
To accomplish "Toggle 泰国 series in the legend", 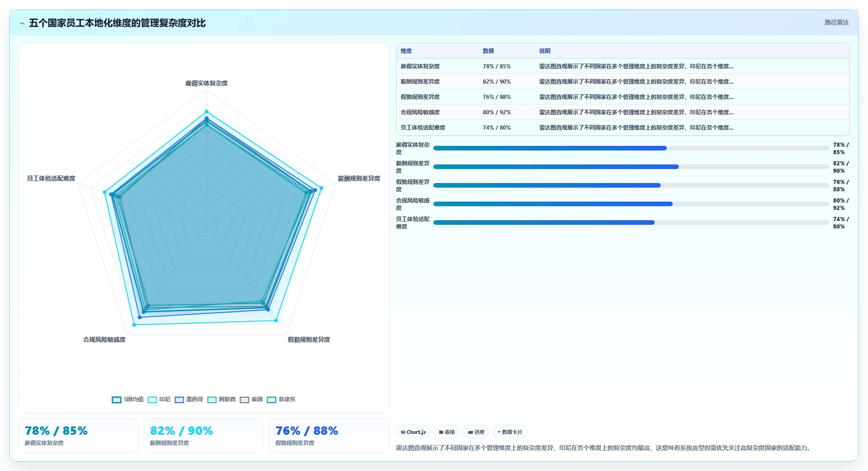I will pyautogui.click(x=251, y=399).
